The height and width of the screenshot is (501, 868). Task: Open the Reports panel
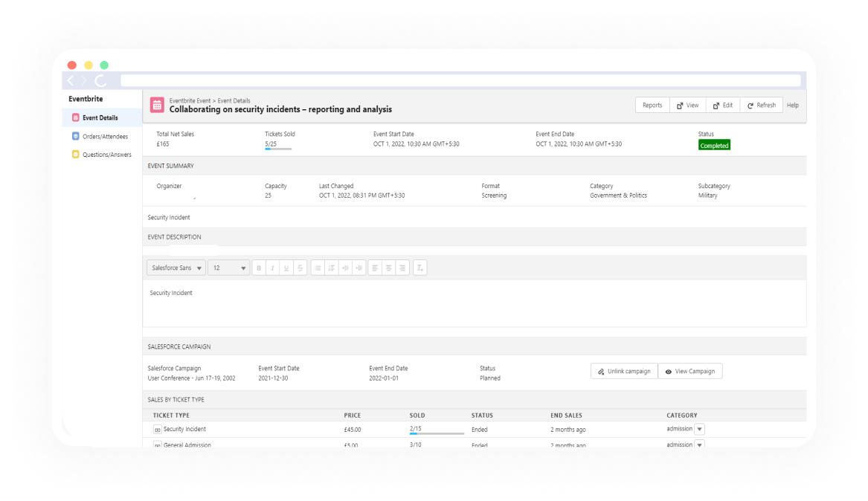click(x=652, y=105)
